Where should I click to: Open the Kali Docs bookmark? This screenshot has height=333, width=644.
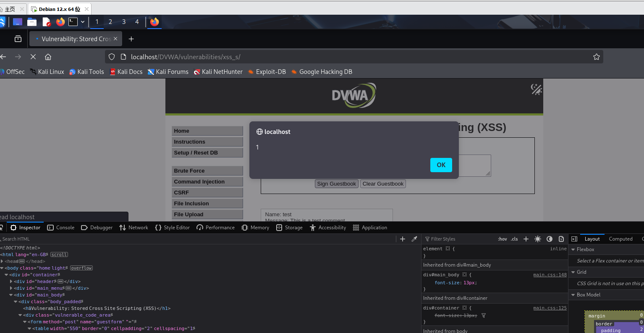point(126,72)
